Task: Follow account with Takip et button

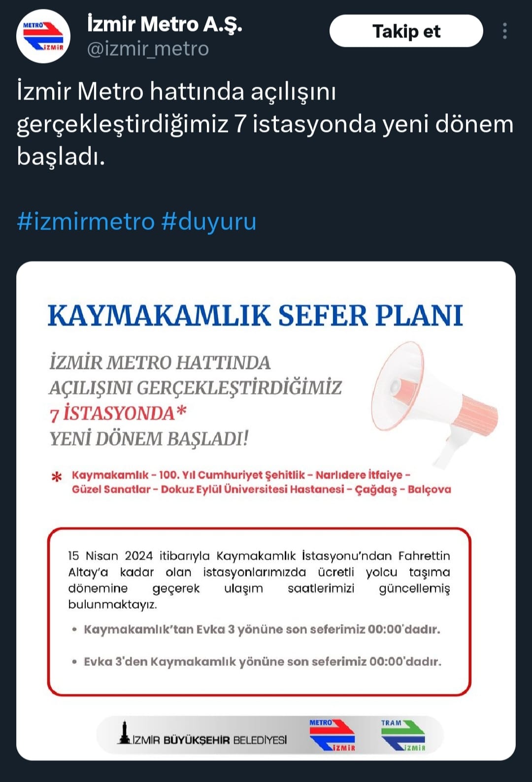Action: pyautogui.click(x=406, y=31)
